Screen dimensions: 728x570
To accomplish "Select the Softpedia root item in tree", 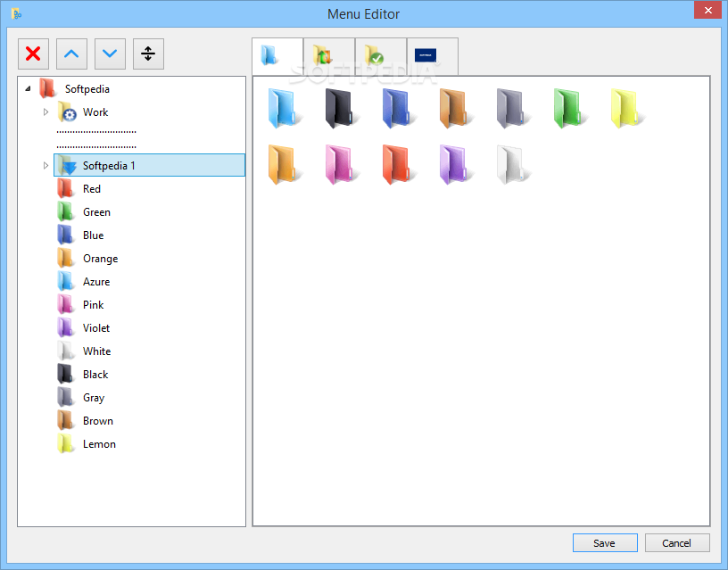I will pyautogui.click(x=87, y=88).
